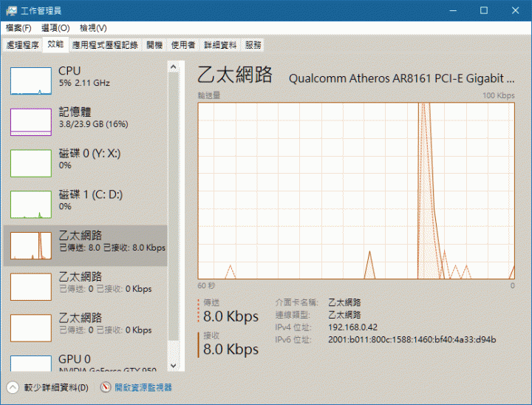Click the 開啟資源監視器 resource monitor icon
The height and width of the screenshot is (405, 532).
pyautogui.click(x=106, y=387)
